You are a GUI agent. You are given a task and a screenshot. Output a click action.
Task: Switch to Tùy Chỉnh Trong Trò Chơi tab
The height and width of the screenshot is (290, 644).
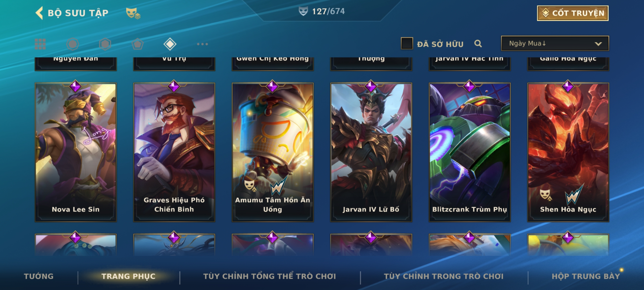[x=444, y=276]
